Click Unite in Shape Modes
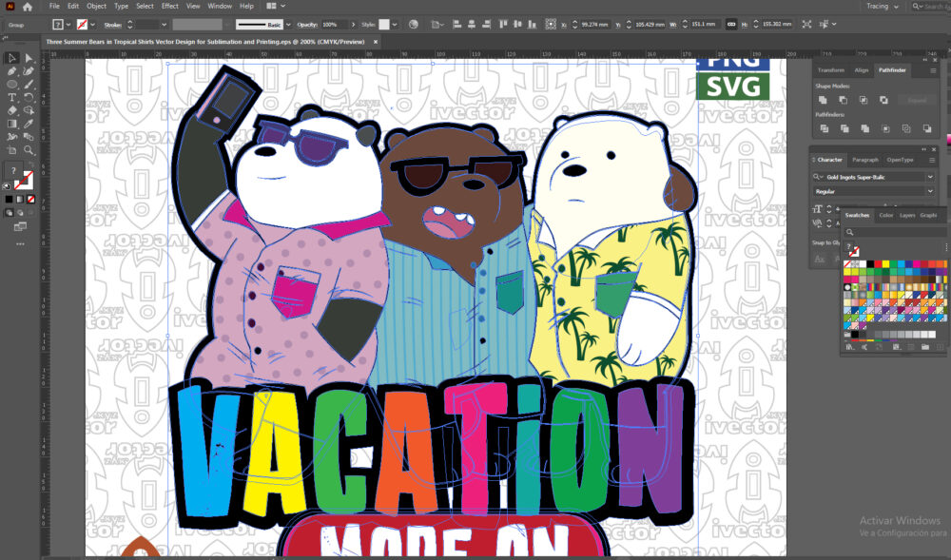Viewport: 951px width, 560px height. (823, 100)
